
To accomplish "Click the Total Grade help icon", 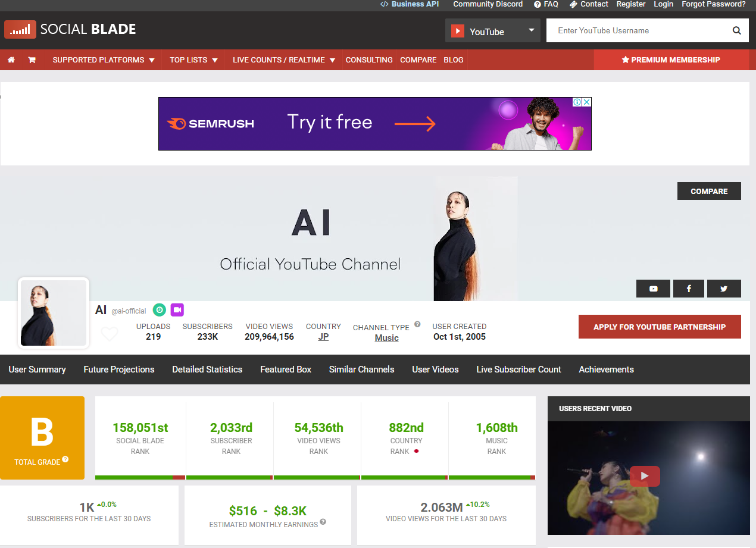I will coord(65,459).
